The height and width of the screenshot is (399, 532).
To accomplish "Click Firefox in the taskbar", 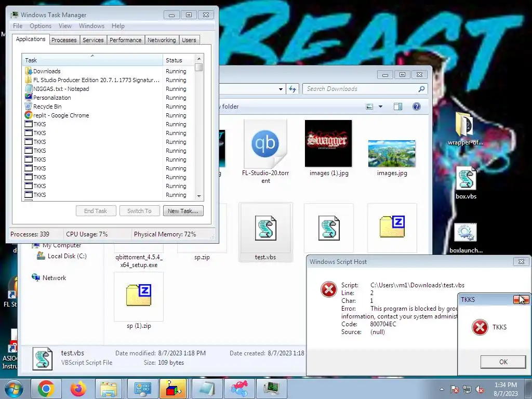I will pos(78,389).
